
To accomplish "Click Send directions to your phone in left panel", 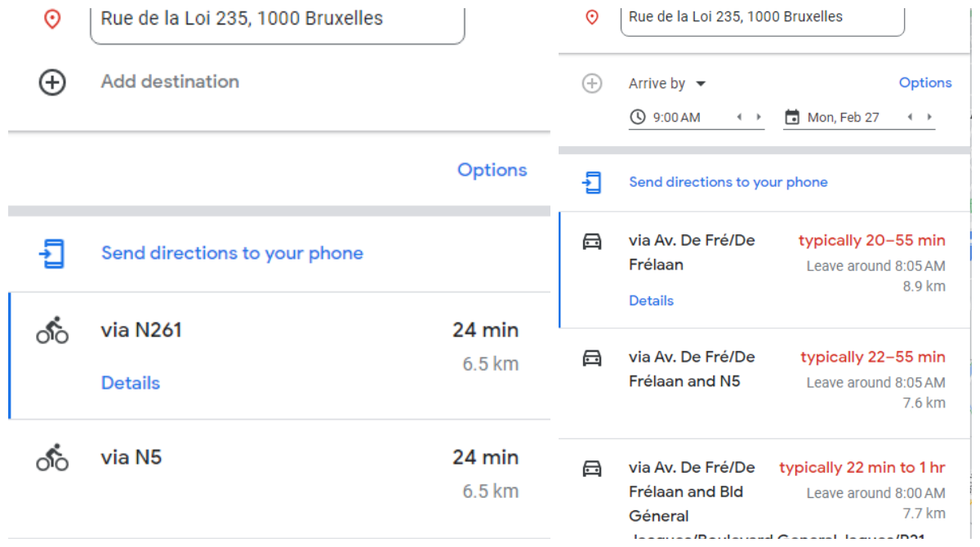I will point(232,253).
